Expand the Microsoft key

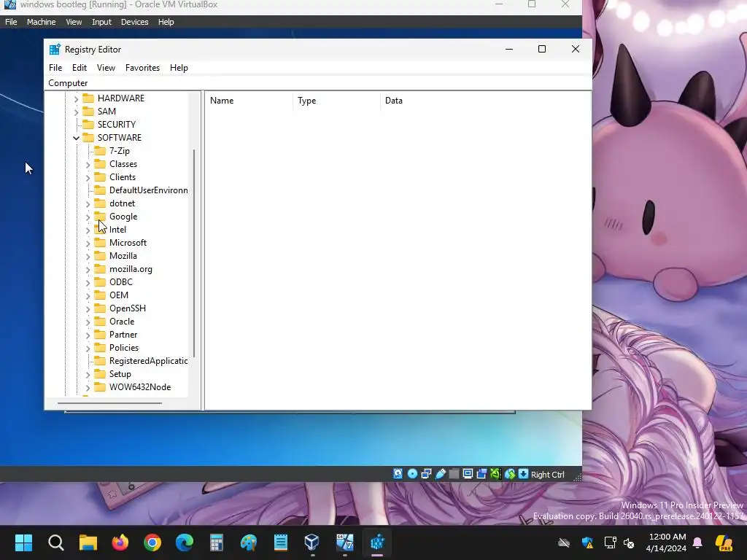[x=88, y=244]
